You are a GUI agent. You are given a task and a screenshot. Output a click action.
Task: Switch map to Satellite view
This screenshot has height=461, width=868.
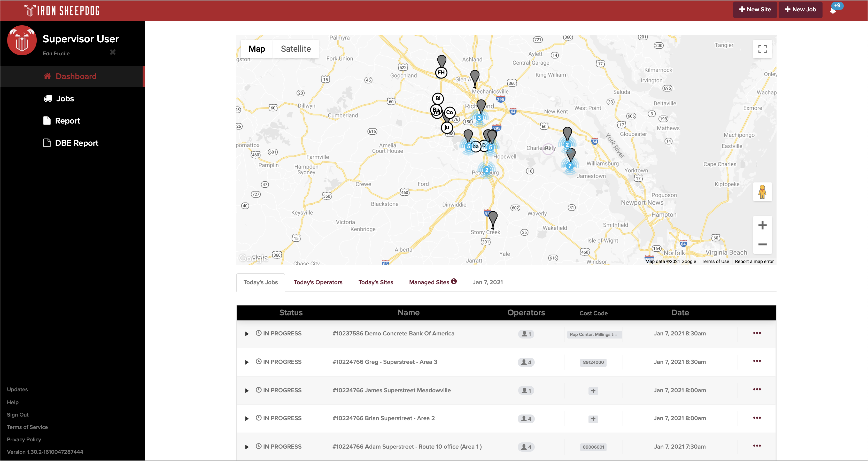click(x=296, y=49)
